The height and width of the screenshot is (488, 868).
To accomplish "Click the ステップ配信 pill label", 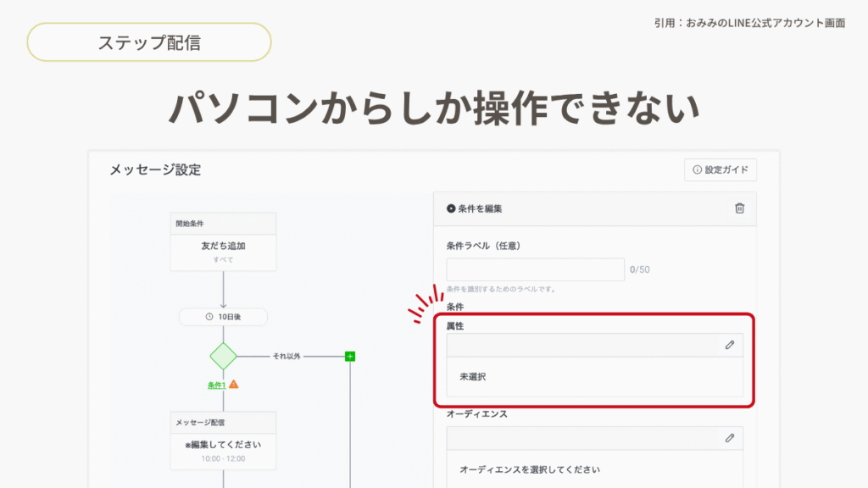I will coord(149,42).
